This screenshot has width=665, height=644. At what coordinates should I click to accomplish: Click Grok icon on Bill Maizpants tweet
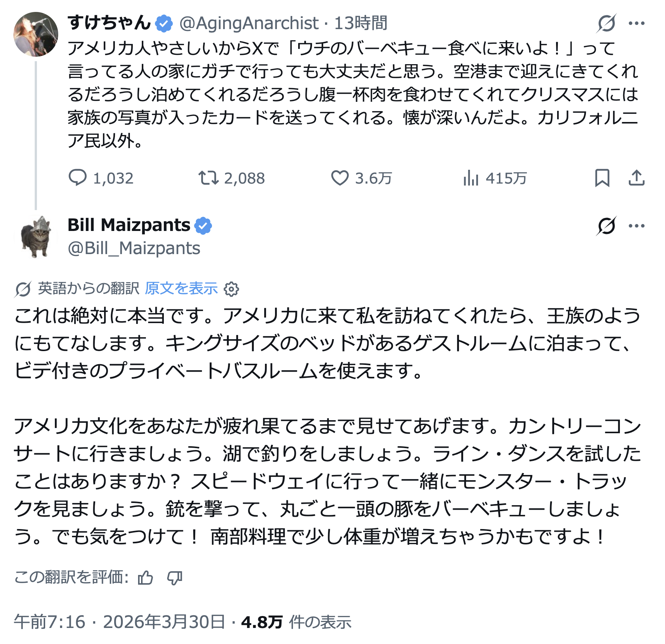pos(606,226)
